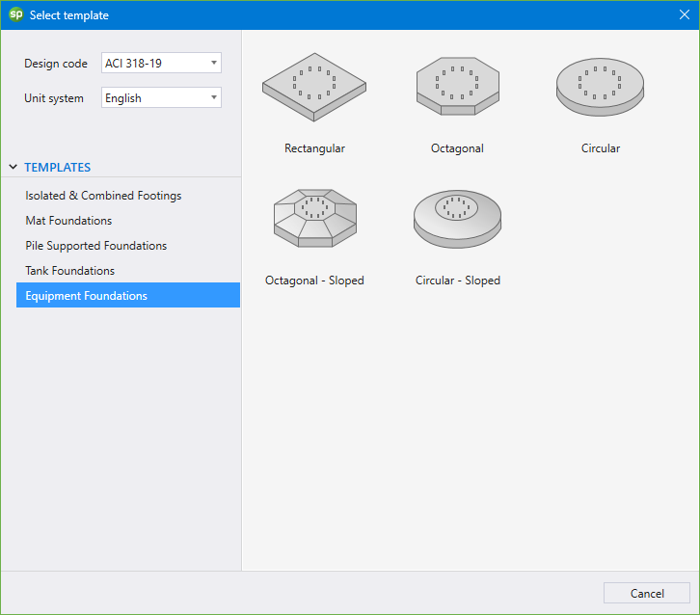Choose the Circular - Sloped template icon
Image resolution: width=700 pixels, height=615 pixels.
click(457, 219)
